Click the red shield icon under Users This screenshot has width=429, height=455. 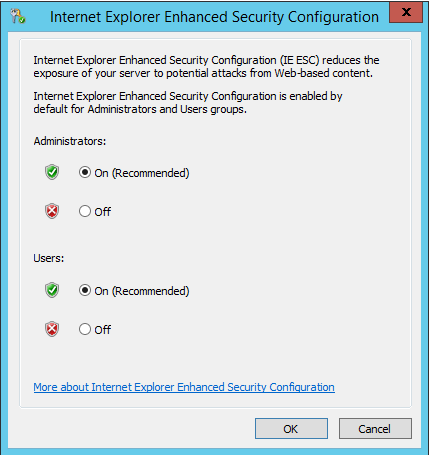point(52,329)
